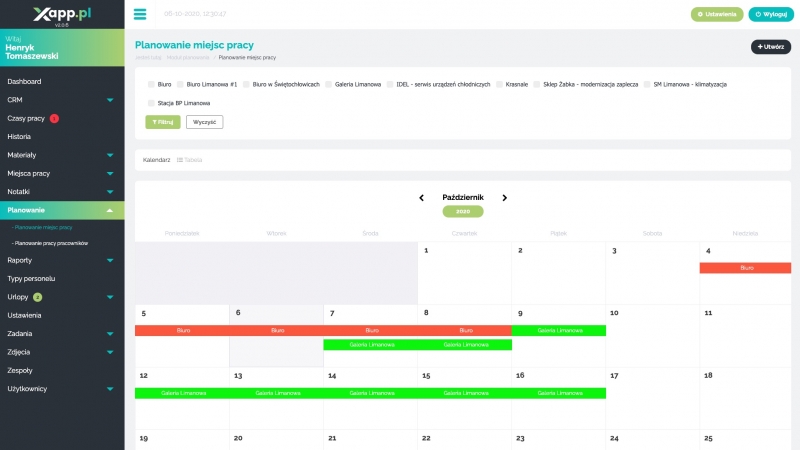Open the red Biuro event on October 5
Screen dimensions: 800x450
pos(182,331)
